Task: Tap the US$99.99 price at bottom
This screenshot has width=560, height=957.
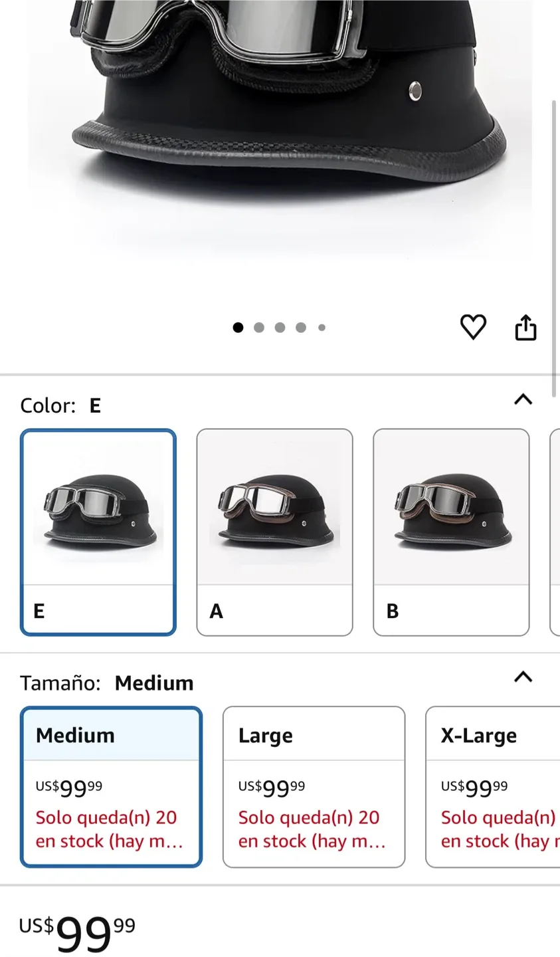Action: [77, 933]
